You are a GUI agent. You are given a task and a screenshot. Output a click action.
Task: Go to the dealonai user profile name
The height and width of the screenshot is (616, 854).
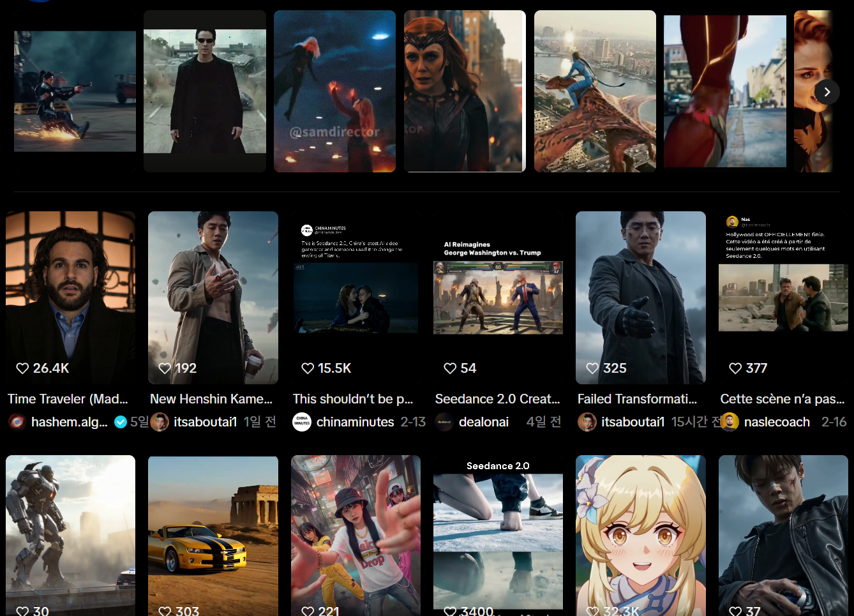(x=484, y=422)
